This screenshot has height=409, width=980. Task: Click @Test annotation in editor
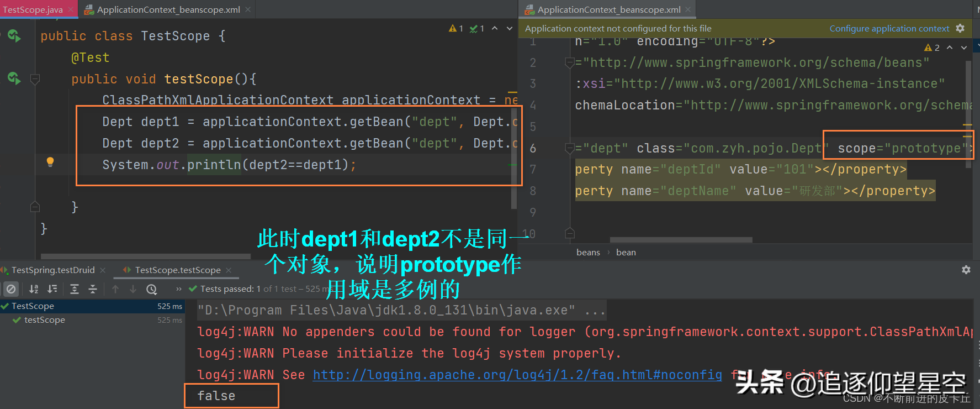[91, 57]
